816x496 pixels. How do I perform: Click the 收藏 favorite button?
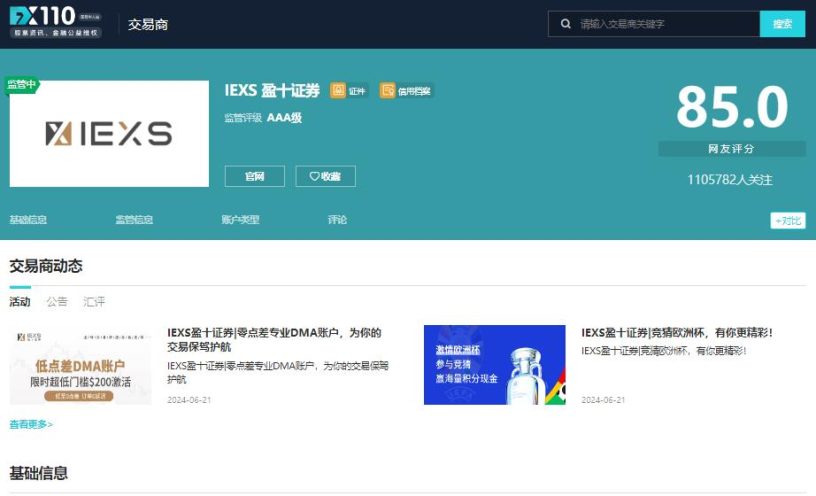[325, 176]
